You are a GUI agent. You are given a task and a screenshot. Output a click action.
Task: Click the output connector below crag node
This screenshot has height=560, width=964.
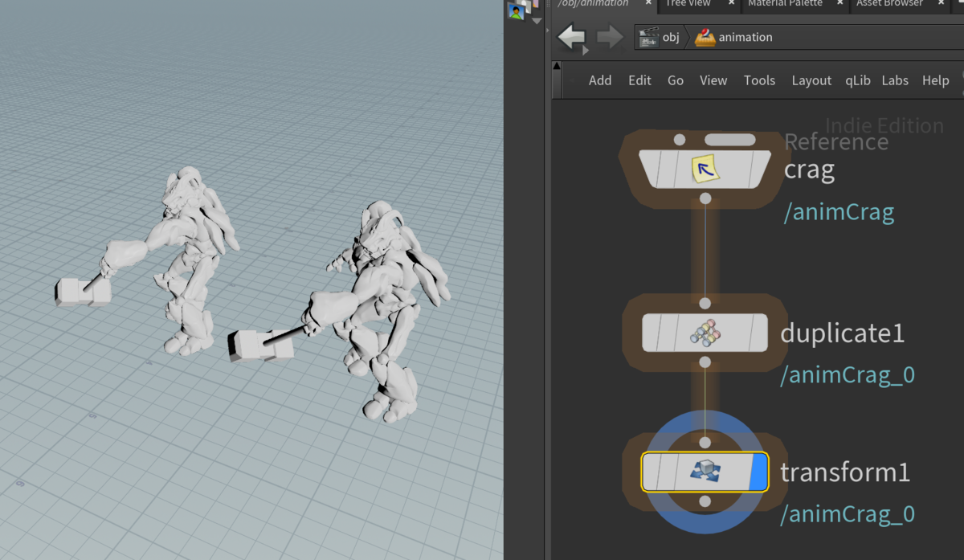(705, 198)
